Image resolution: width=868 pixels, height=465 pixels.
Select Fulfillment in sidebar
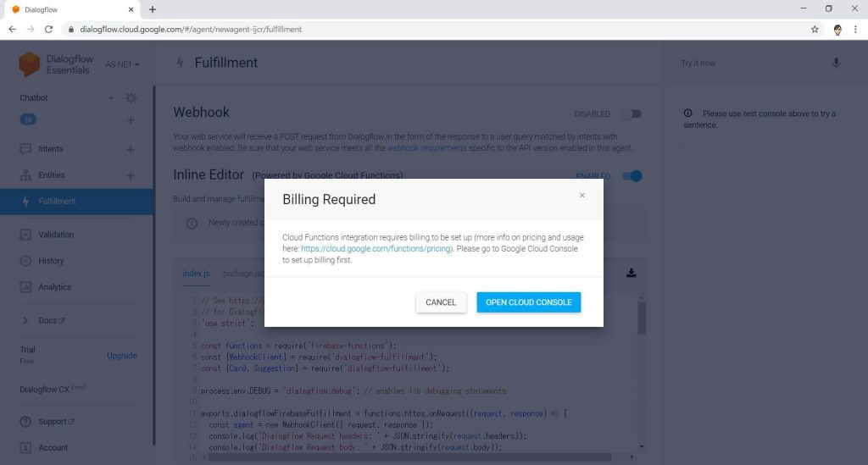(x=76, y=202)
